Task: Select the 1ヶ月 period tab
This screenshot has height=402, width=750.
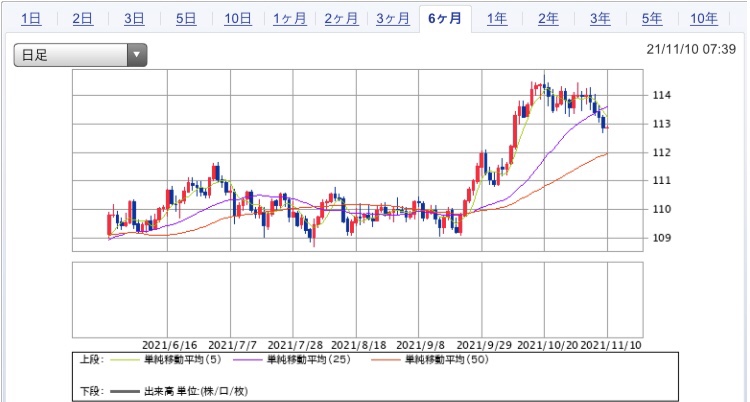Action: point(290,19)
